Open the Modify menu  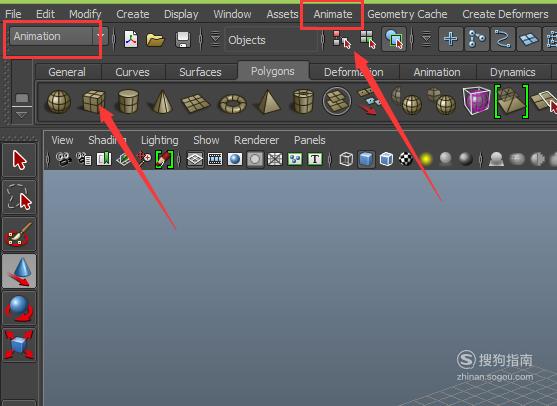point(85,14)
